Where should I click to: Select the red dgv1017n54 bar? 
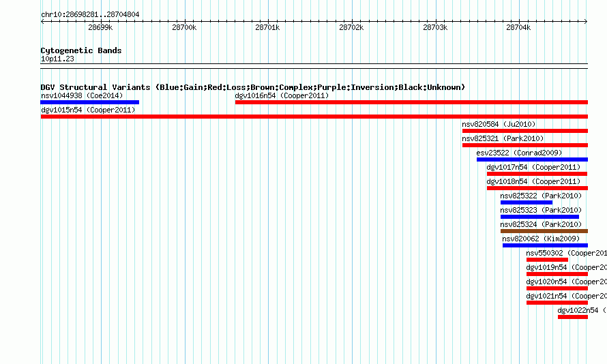[x=537, y=174]
